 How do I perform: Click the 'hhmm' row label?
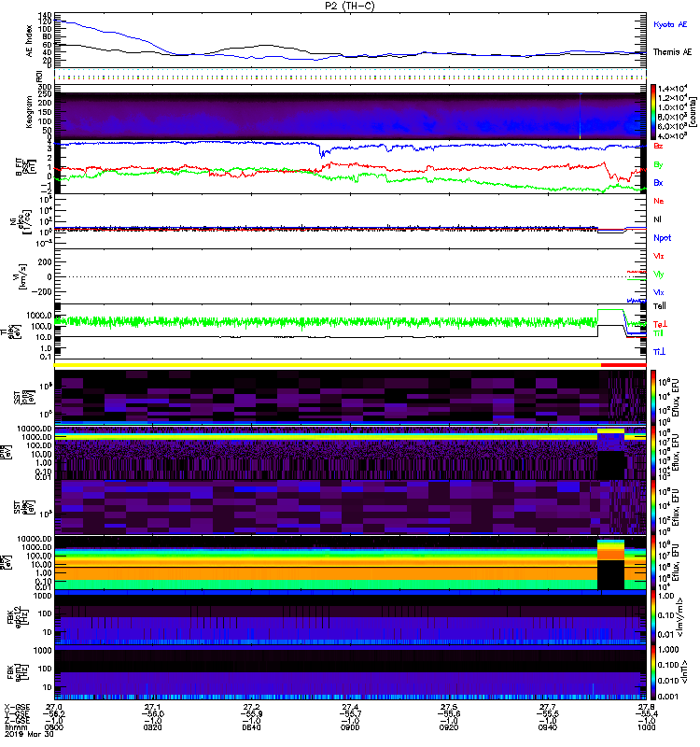tap(14, 727)
